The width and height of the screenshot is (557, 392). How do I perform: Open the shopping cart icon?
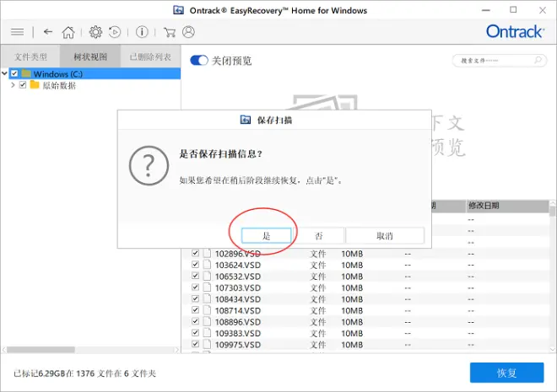(x=169, y=32)
